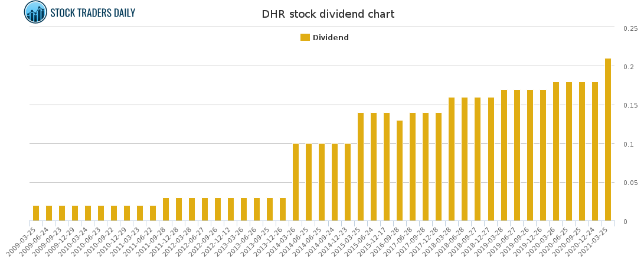644x266 pixels.
Task: Click the 0.2 y-axis value
Action: coord(629,67)
